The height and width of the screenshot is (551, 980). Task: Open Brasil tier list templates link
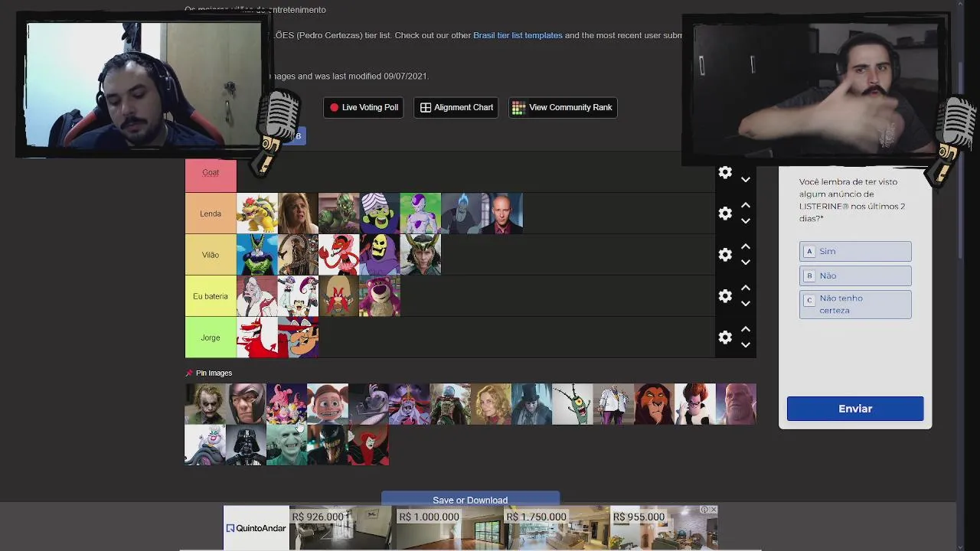tap(518, 35)
